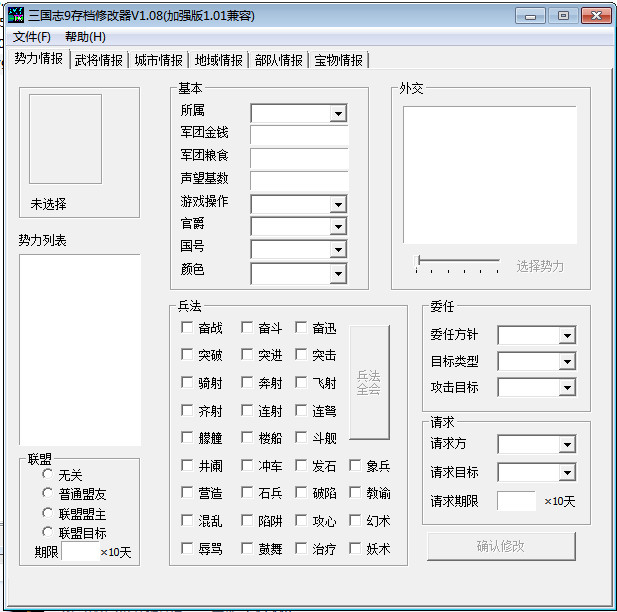The image size is (617, 612).
Task: Open the 请求方 combo box
Action: click(x=537, y=444)
